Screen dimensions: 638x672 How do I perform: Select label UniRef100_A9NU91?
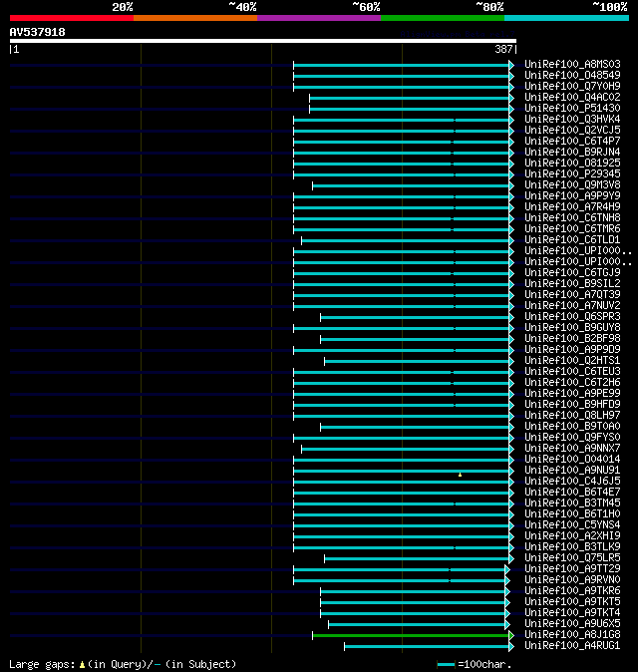(x=572, y=471)
